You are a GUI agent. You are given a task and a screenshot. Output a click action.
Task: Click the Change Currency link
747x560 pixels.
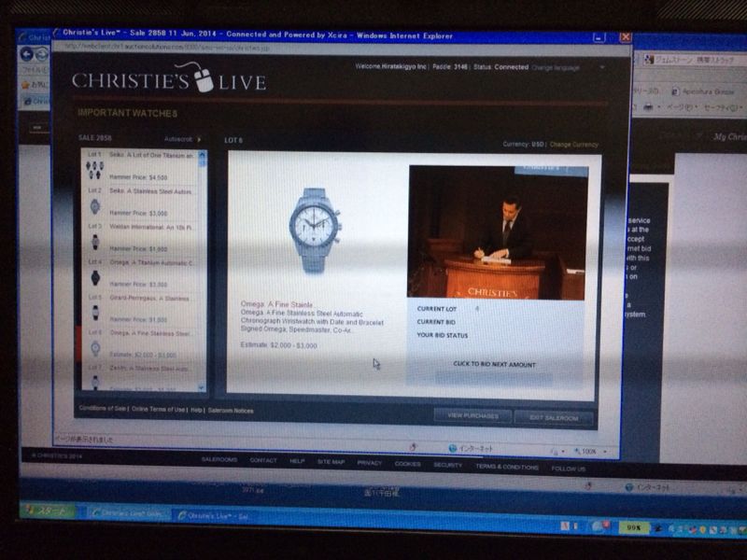(574, 145)
